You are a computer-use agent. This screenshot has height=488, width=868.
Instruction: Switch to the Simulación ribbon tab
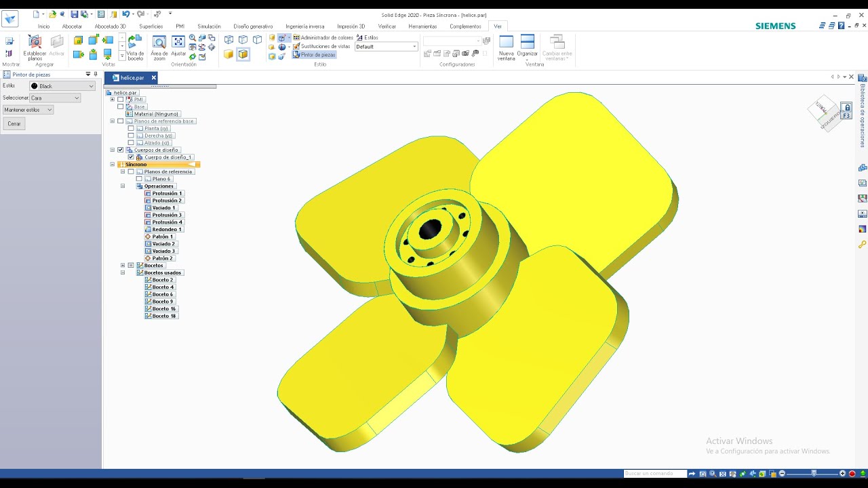coord(209,26)
